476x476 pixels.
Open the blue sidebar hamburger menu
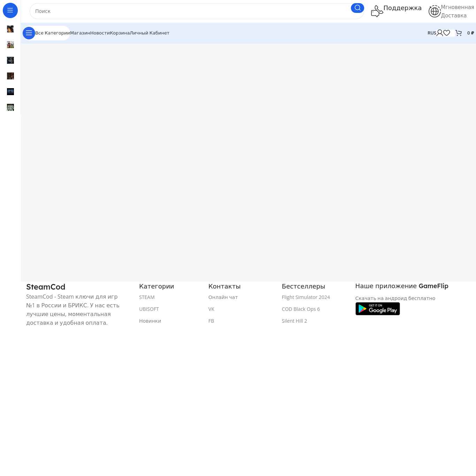[x=10, y=10]
